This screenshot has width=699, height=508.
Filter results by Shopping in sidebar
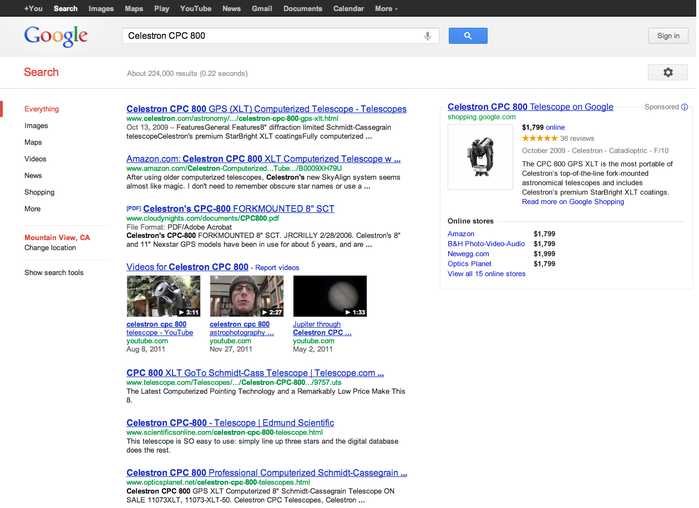(x=39, y=192)
